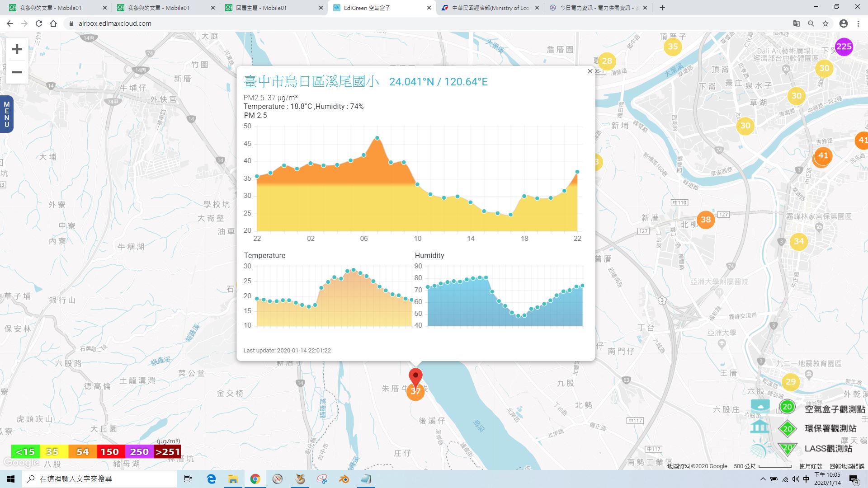Open 回報地圖錯誤 report map error link

(847, 466)
